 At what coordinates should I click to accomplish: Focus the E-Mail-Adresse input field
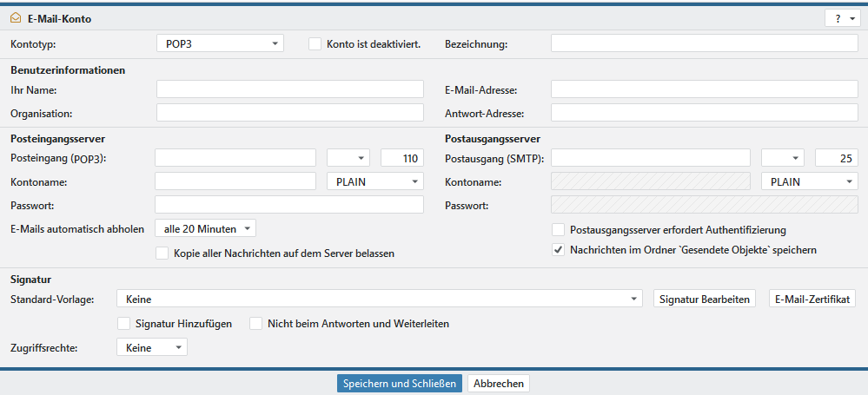704,89
